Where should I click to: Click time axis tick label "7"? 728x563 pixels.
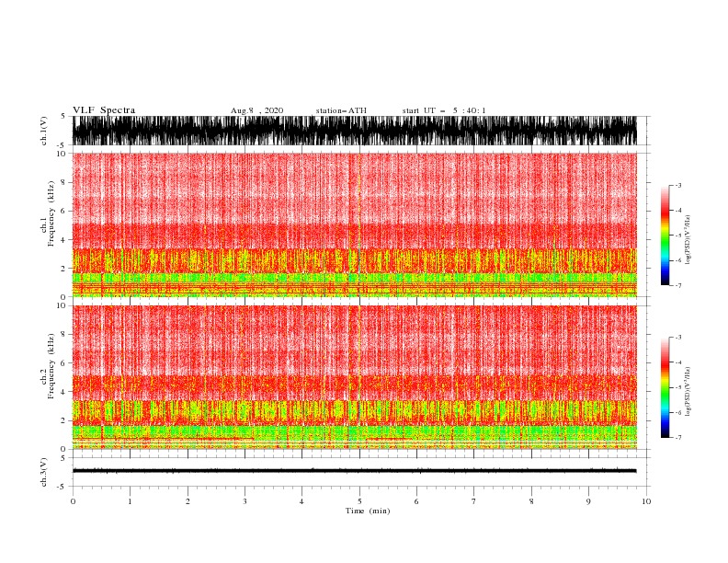coord(474,501)
